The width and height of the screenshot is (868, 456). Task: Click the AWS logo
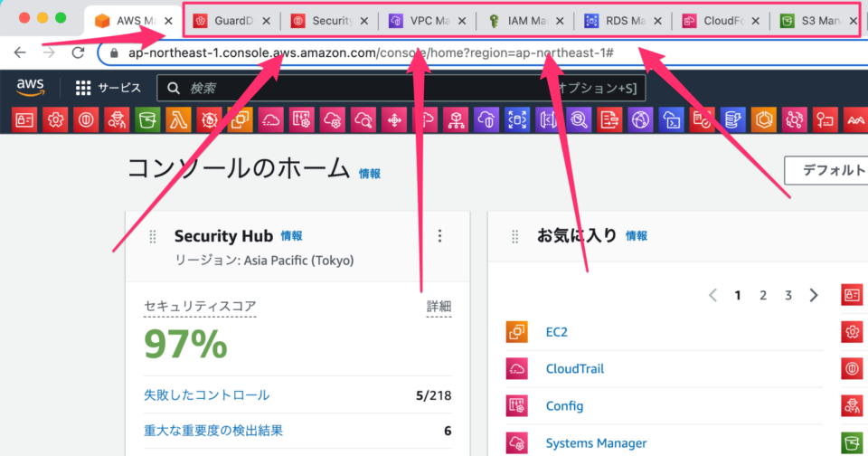tap(30, 88)
